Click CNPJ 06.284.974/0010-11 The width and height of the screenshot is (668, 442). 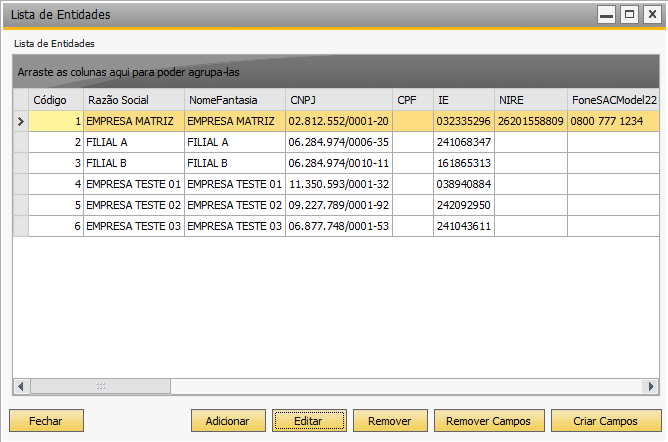click(339, 163)
